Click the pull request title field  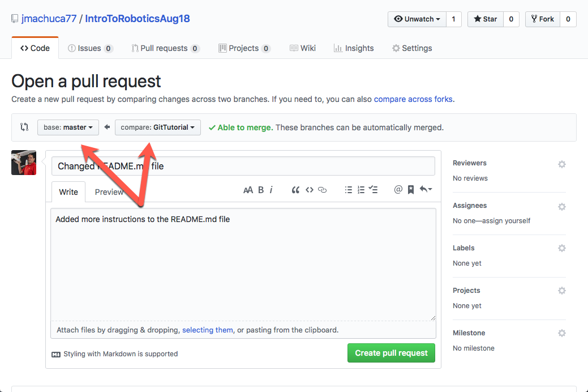coord(243,166)
